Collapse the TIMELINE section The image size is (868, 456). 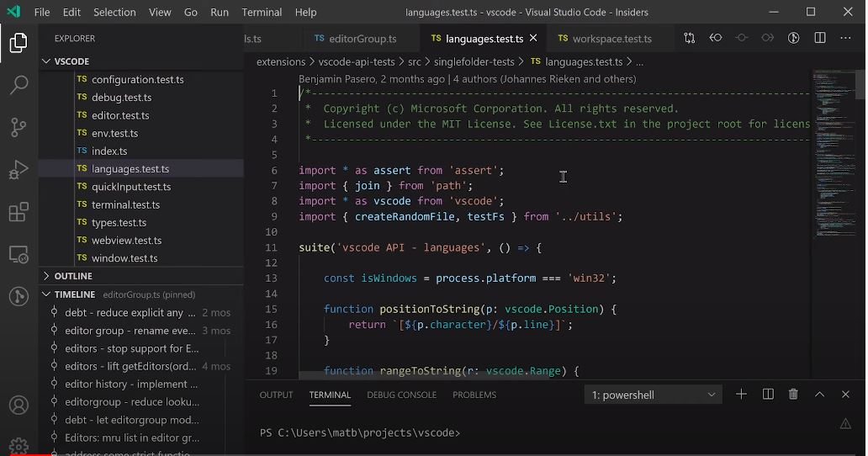[x=46, y=294]
